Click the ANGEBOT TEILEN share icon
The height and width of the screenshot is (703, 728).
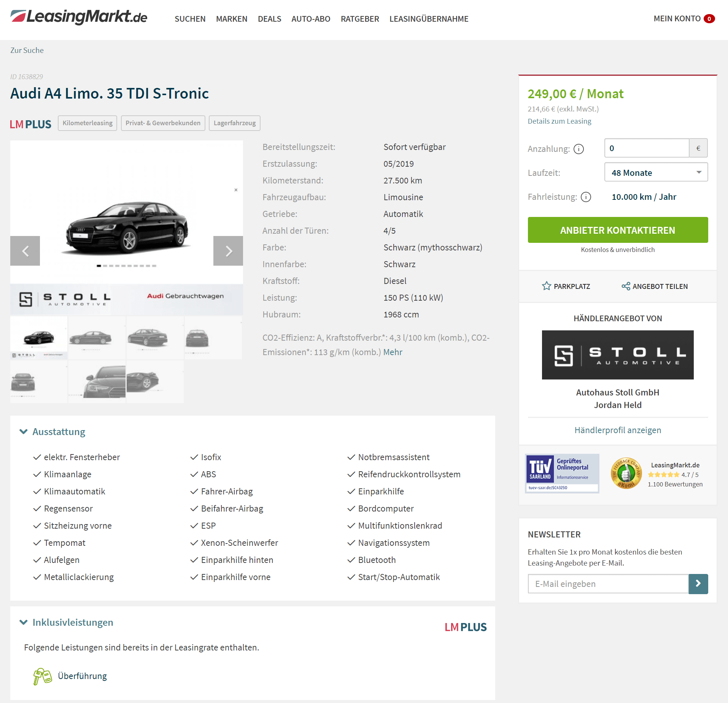pos(626,286)
